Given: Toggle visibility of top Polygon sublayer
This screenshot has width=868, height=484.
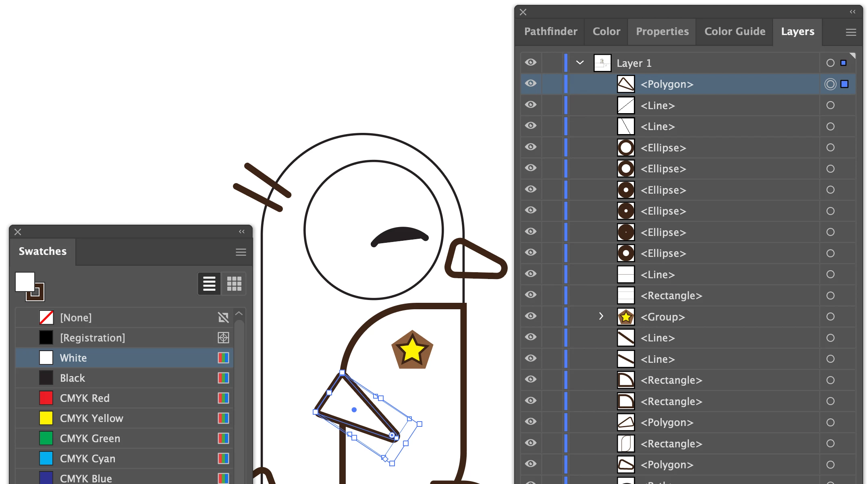Looking at the screenshot, I should pyautogui.click(x=531, y=83).
